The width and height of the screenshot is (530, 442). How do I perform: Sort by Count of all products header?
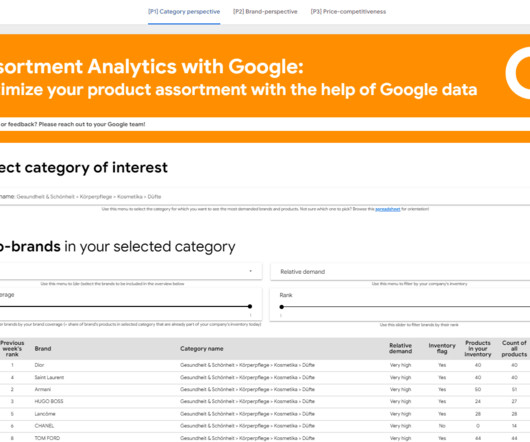[x=514, y=348]
